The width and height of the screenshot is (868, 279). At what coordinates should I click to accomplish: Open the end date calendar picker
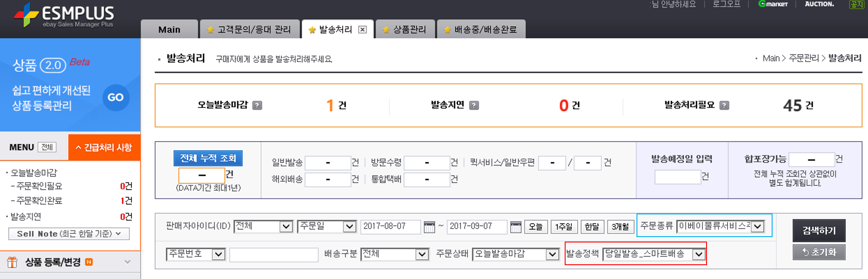516,227
